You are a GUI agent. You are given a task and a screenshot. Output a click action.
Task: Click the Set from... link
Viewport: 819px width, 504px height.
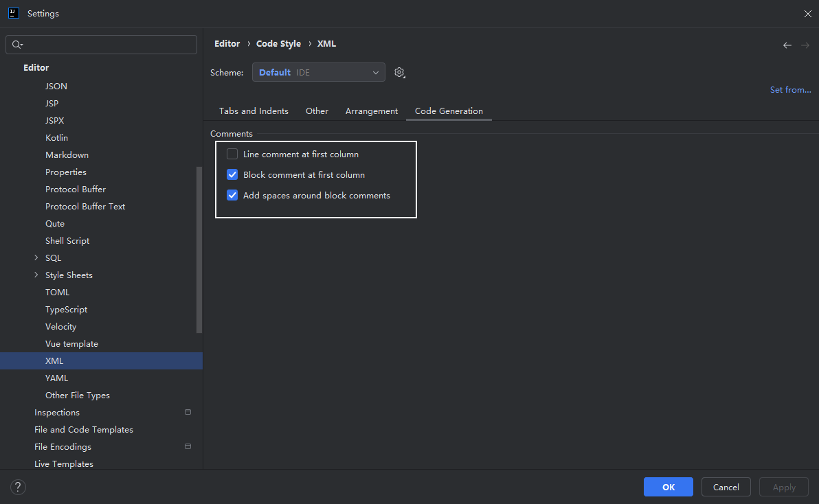pyautogui.click(x=790, y=90)
